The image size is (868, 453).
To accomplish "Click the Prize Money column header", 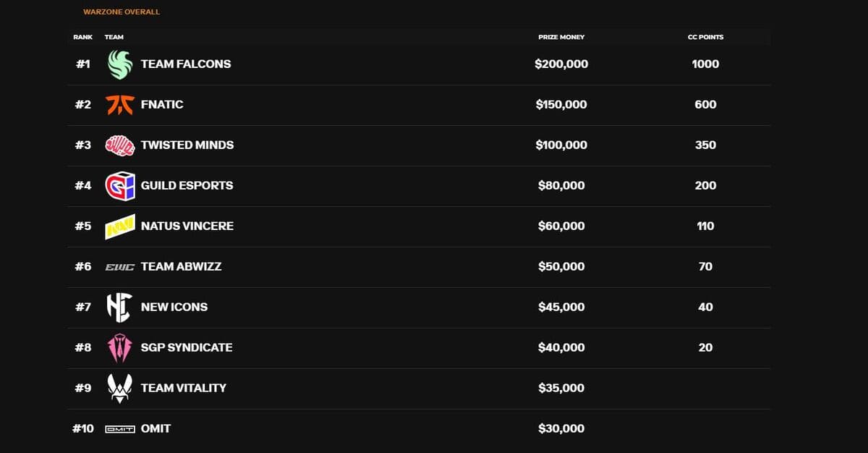I will (561, 37).
